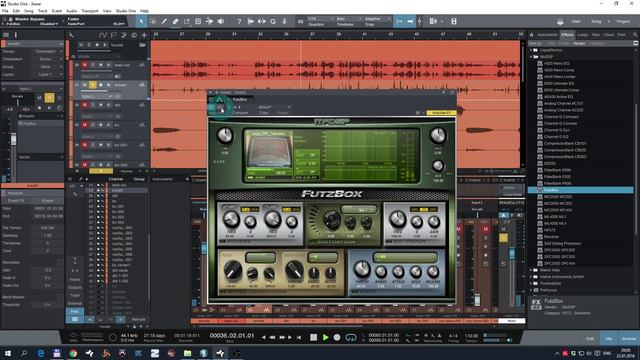Toggle the highlighted autoscroll button
The height and width of the screenshot is (360, 640).
410,21
